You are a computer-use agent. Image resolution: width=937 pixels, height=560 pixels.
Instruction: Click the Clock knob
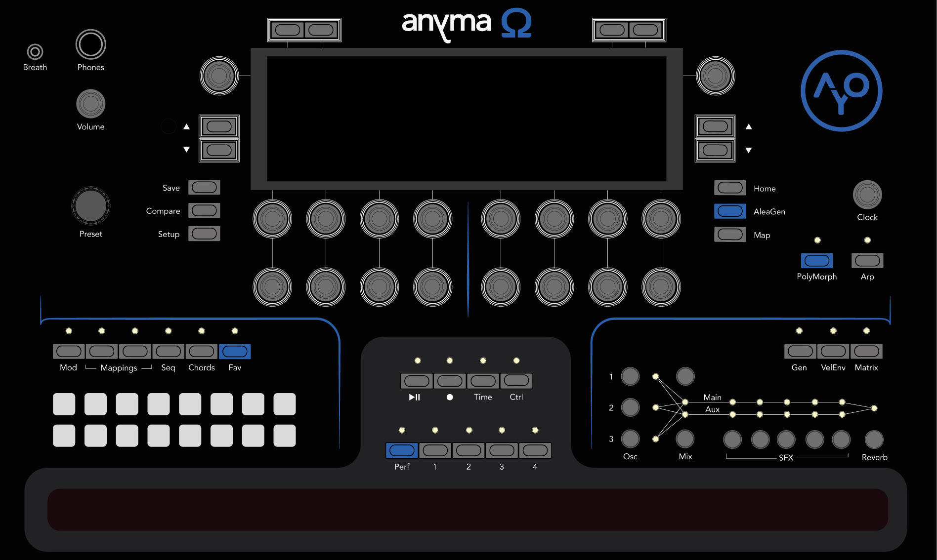(x=867, y=195)
